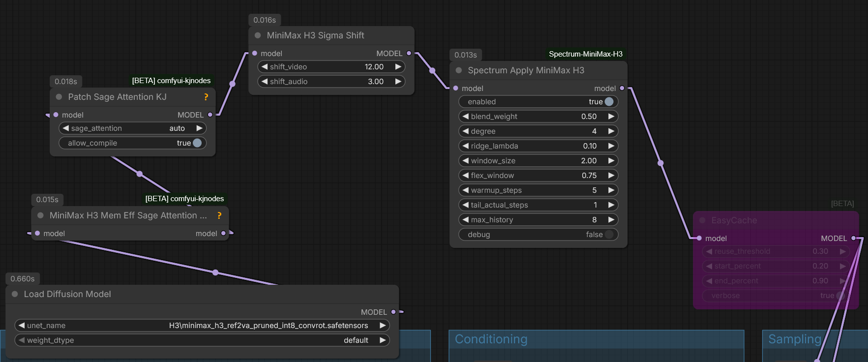868x362 pixels.
Task: Increase tail_actual_steps with right arrow
Action: pyautogui.click(x=611, y=205)
